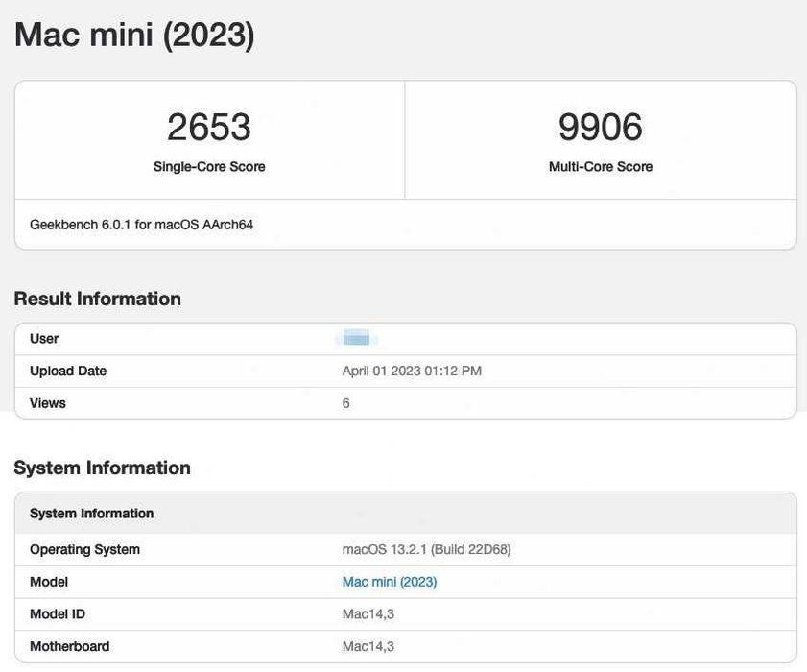
Task: Click the User row label
Action: click(x=44, y=339)
